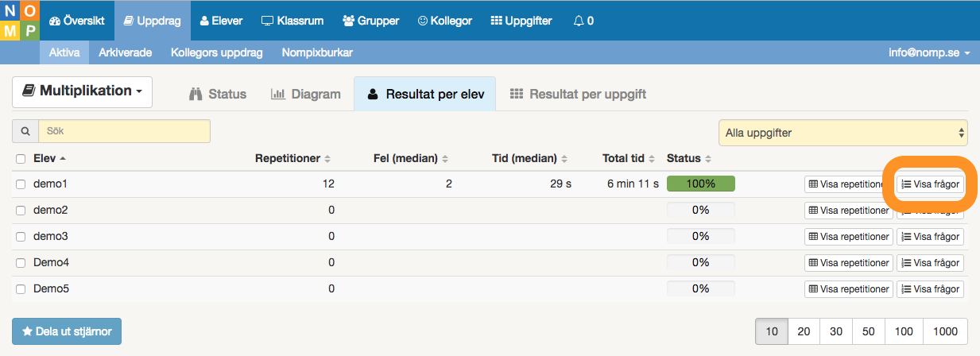Click the Sök search input field
This screenshot has width=980, height=356.
point(124,131)
